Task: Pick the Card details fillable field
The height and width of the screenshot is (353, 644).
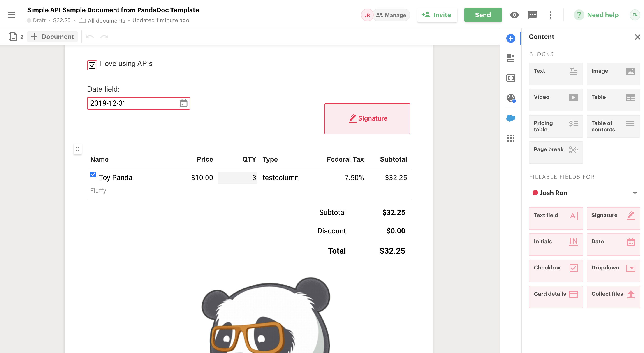Action: [556, 297]
